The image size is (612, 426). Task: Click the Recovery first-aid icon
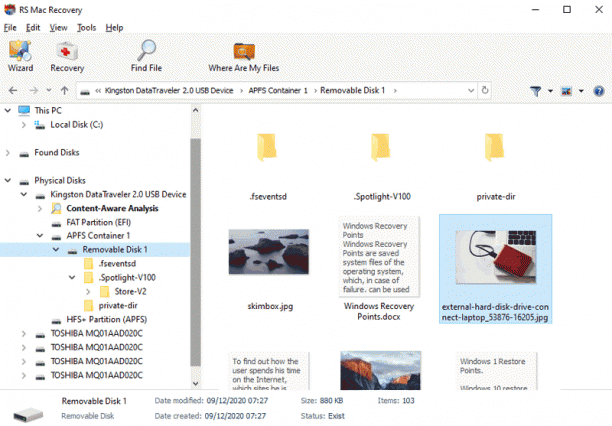(67, 51)
